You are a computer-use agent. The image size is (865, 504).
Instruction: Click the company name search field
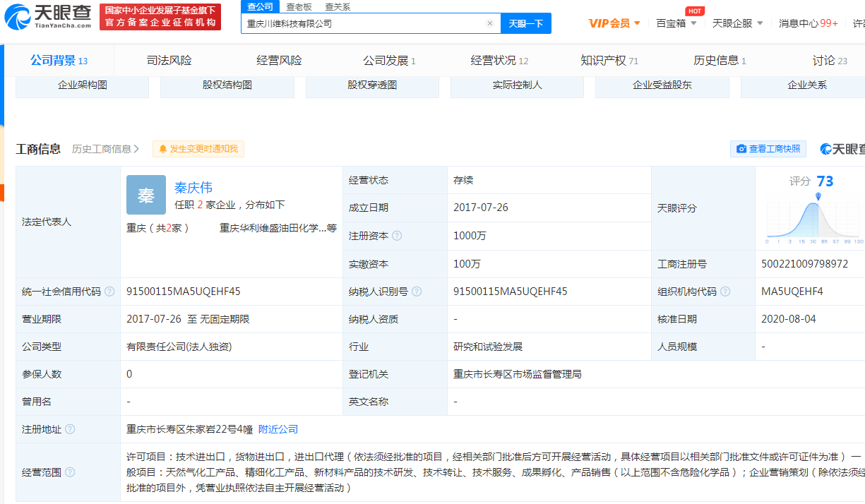point(364,23)
